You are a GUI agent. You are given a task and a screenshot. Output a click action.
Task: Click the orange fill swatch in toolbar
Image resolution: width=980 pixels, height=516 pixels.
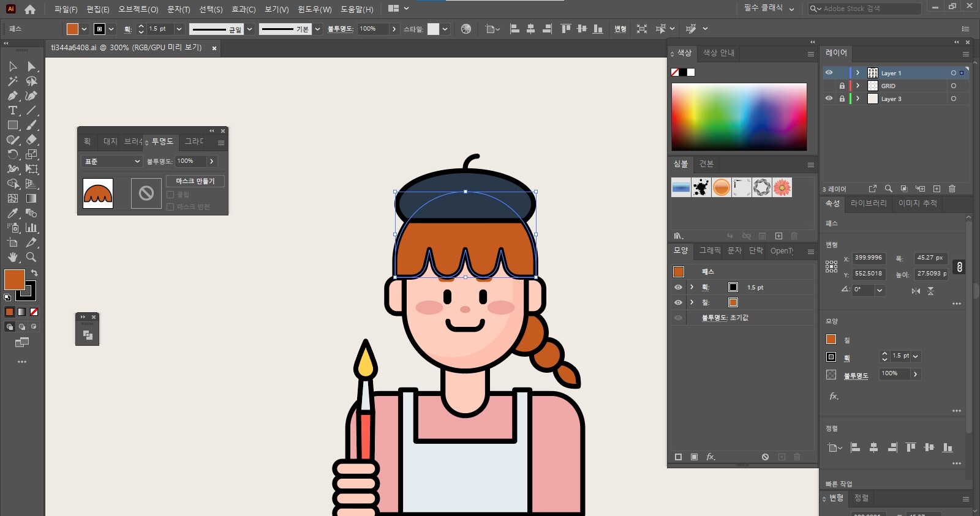(x=14, y=280)
